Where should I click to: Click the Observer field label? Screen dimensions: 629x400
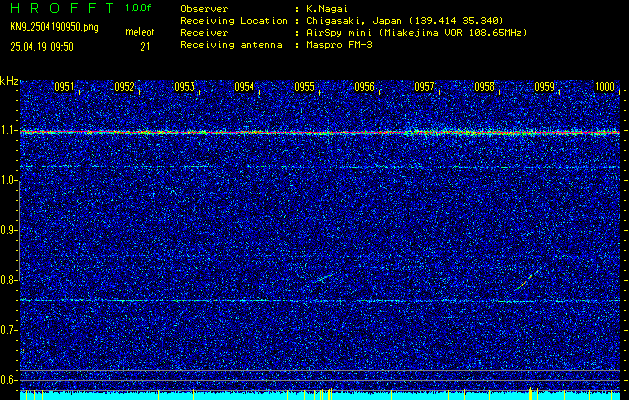click(x=204, y=9)
